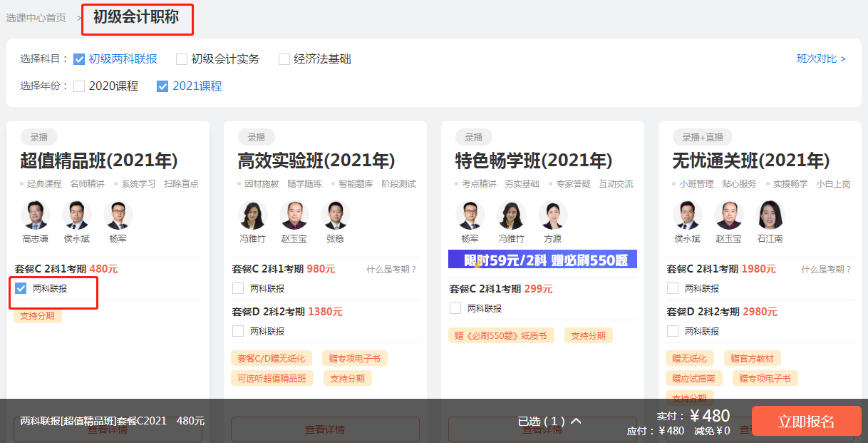
Task: Click teacher 方源's avatar photo
Action: (552, 215)
